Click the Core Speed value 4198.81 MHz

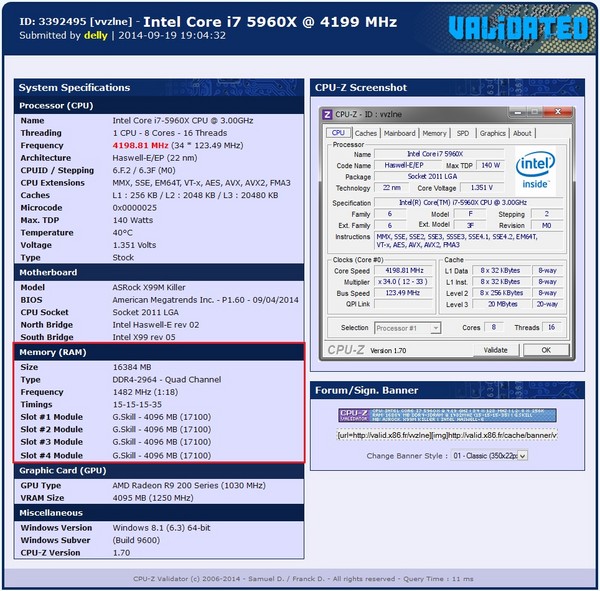(404, 271)
